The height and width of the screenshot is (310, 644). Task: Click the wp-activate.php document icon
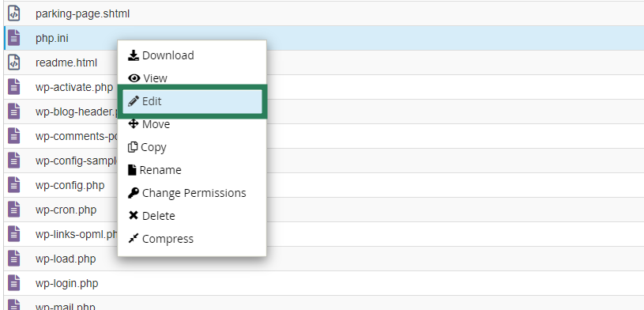tap(14, 87)
